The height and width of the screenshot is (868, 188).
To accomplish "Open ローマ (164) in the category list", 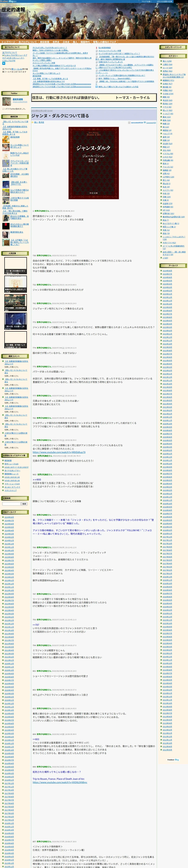I will (167, 68).
